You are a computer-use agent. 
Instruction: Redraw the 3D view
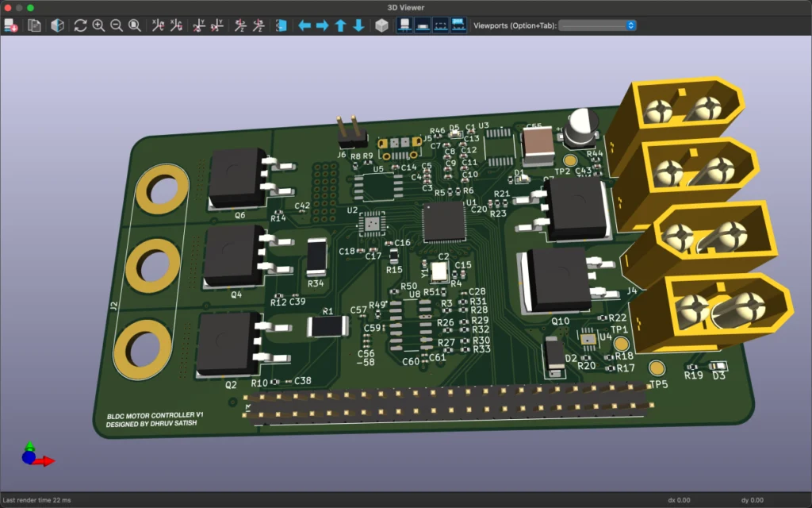tap(80, 25)
